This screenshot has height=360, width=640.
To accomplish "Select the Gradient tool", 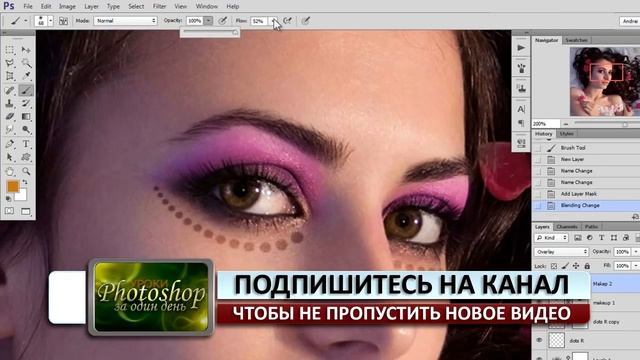I will click(x=26, y=117).
